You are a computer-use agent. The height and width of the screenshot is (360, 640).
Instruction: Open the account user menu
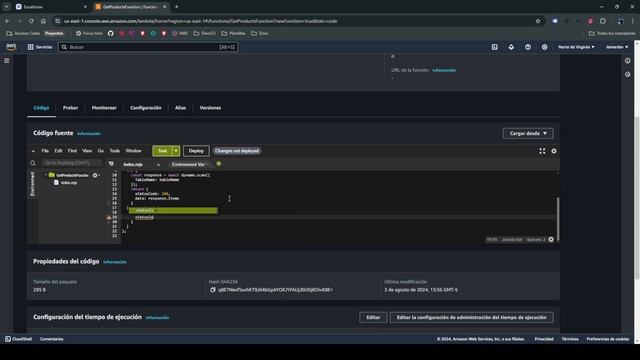click(617, 47)
